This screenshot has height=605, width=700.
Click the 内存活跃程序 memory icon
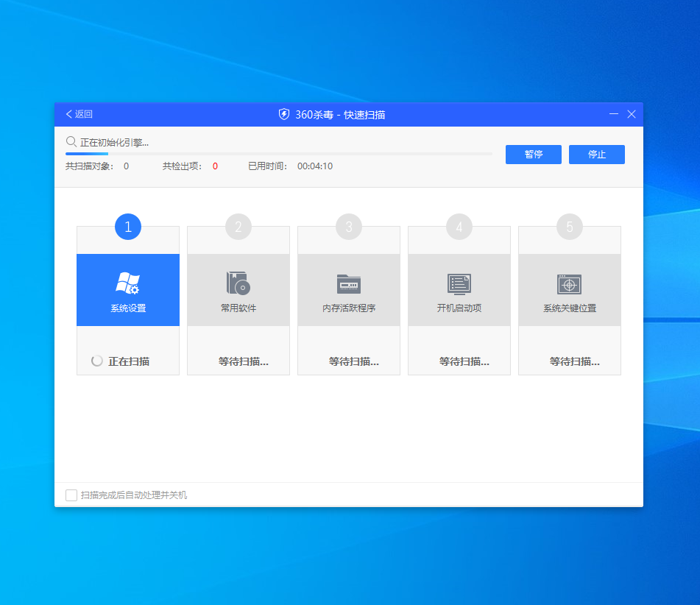click(348, 283)
